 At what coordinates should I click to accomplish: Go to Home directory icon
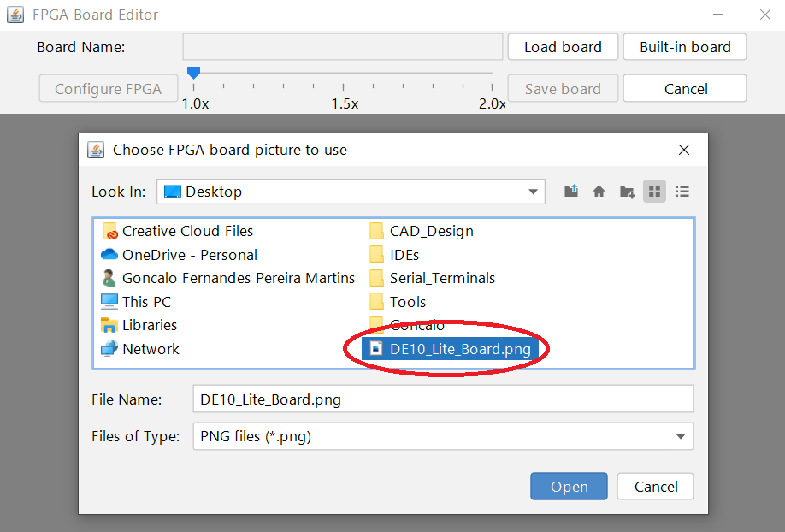tap(599, 192)
